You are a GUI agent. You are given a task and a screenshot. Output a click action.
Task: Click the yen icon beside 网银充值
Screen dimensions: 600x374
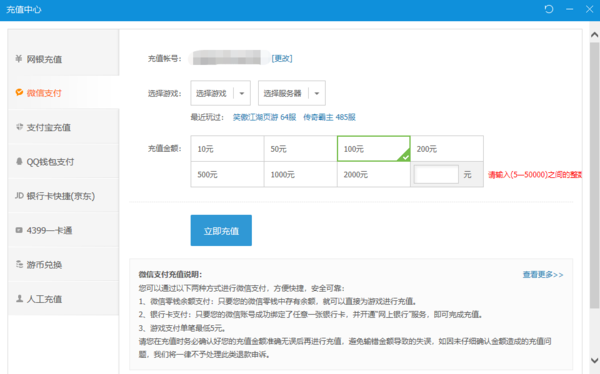(x=18, y=59)
